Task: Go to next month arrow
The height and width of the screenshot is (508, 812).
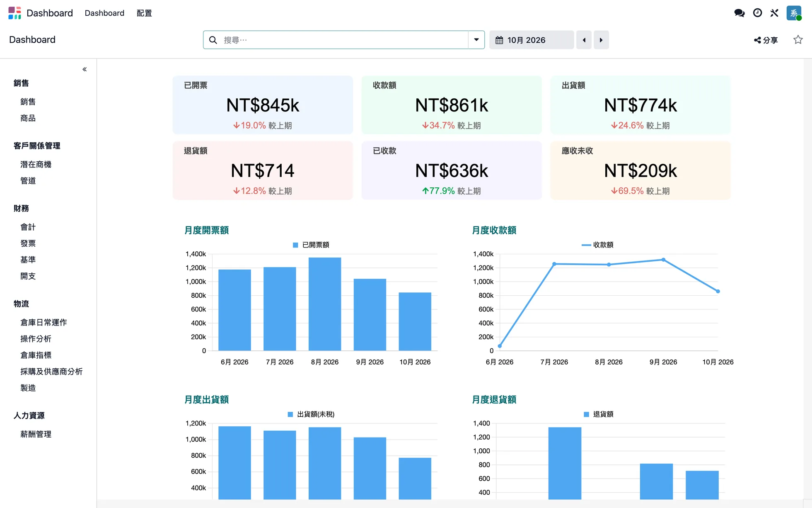Action: coord(601,40)
